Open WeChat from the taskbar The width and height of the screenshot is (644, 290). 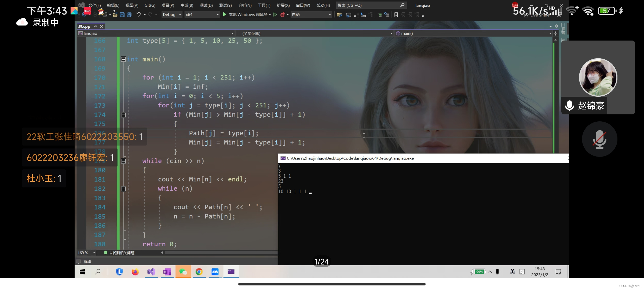point(183,272)
